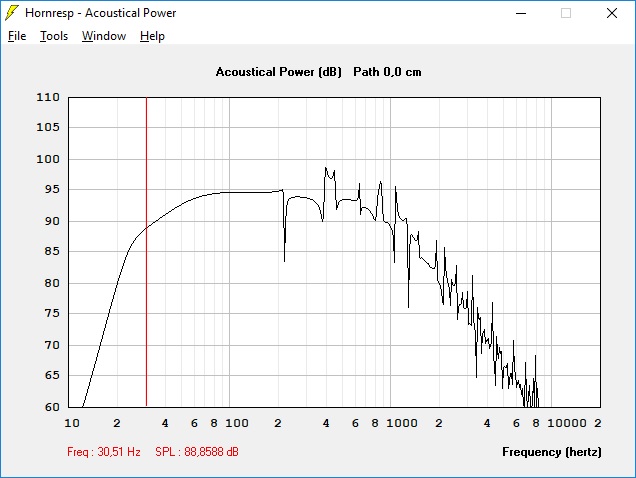Open the Tools menu
Screen dimensions: 636x478
[x=54, y=36]
